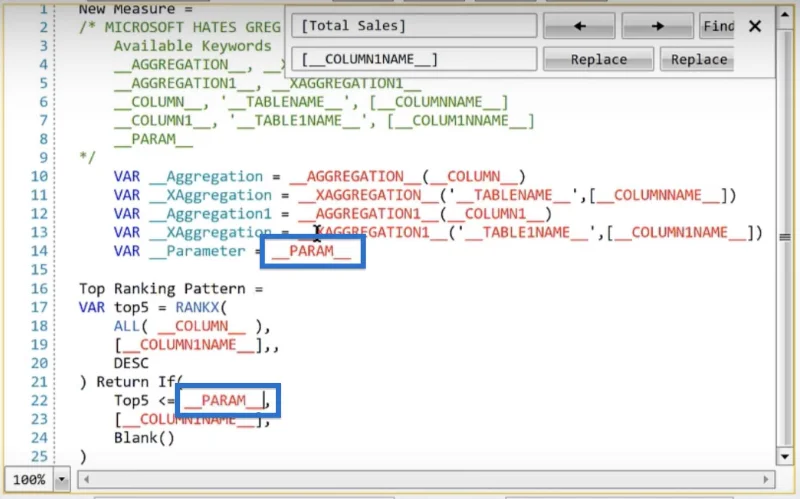This screenshot has width=800, height=499.
Task: Focus the search field containing [Total Sales]
Action: pyautogui.click(x=414, y=26)
